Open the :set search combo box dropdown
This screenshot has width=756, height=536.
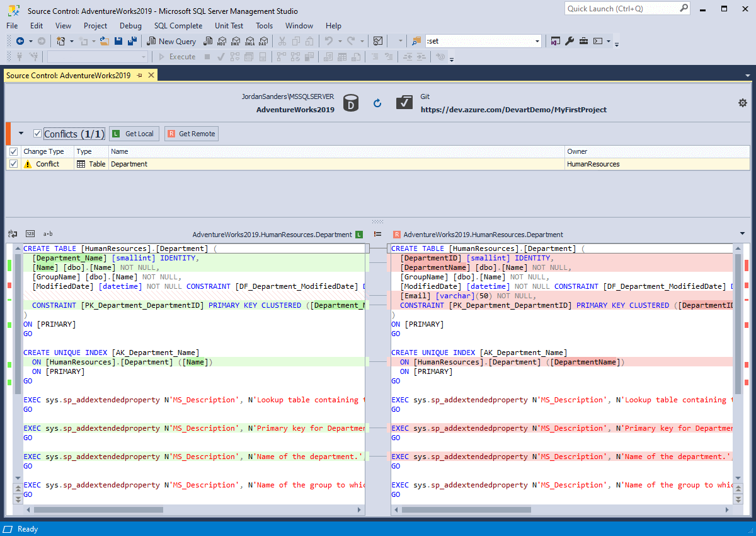[x=537, y=42]
